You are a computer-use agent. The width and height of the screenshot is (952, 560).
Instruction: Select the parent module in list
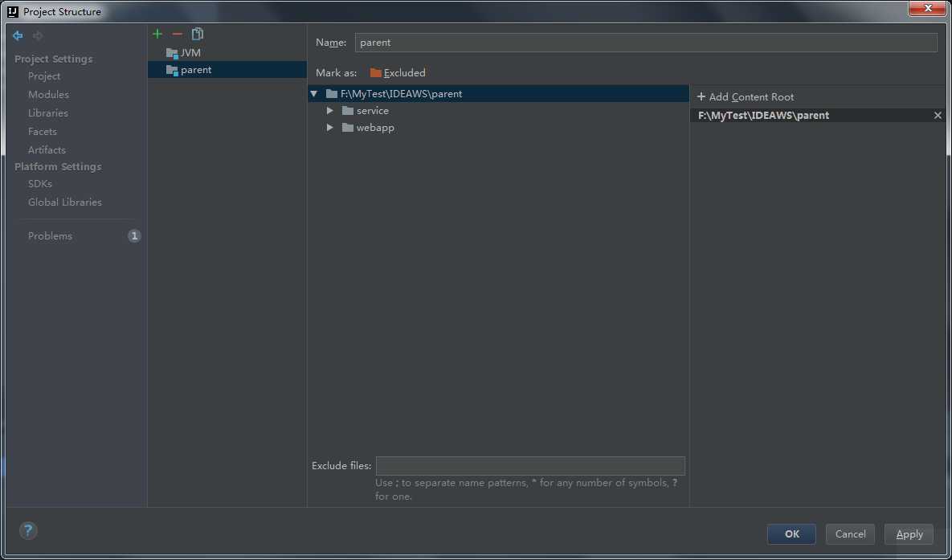tap(227, 70)
